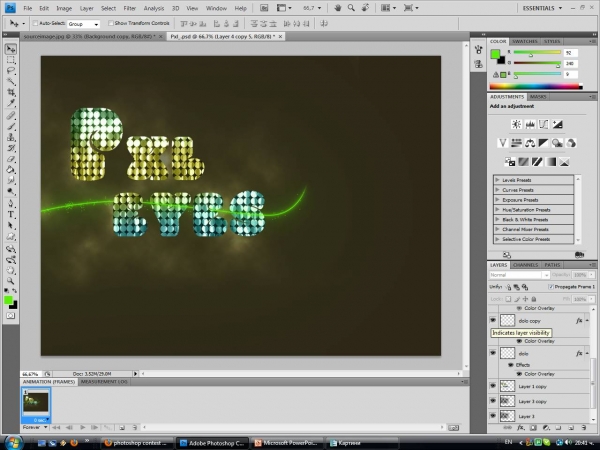Open the Filter menu
This screenshot has width=600, height=450.
tap(129, 8)
